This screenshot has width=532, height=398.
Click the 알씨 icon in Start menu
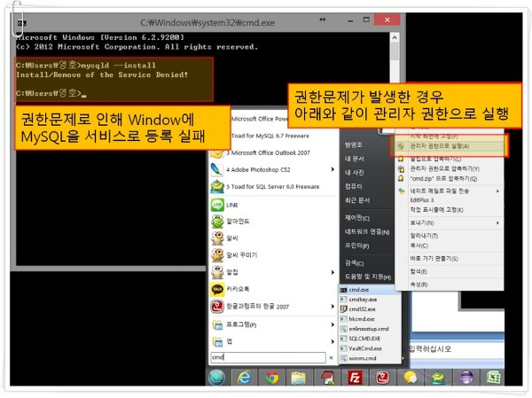click(x=217, y=238)
